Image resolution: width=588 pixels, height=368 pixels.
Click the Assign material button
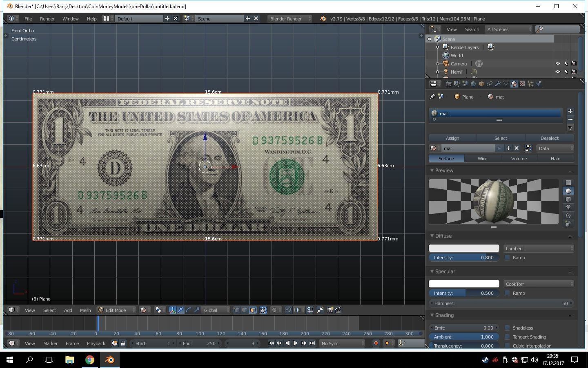tap(452, 138)
